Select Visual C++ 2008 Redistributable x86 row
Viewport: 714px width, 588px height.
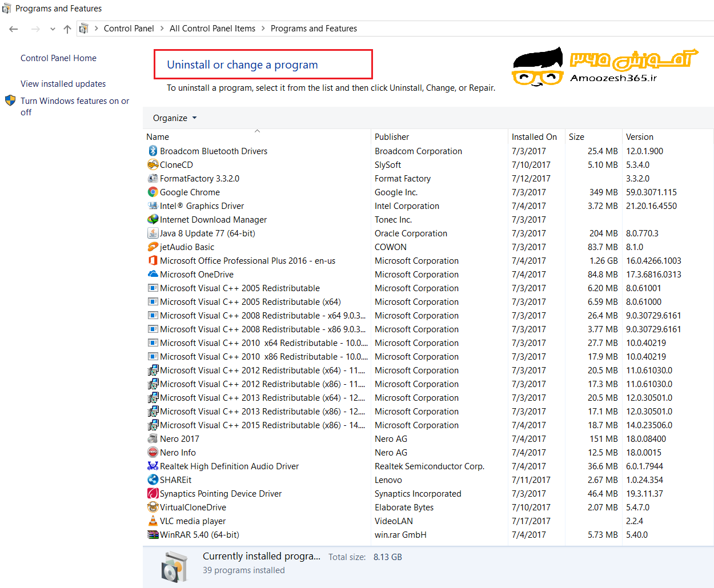click(428, 329)
